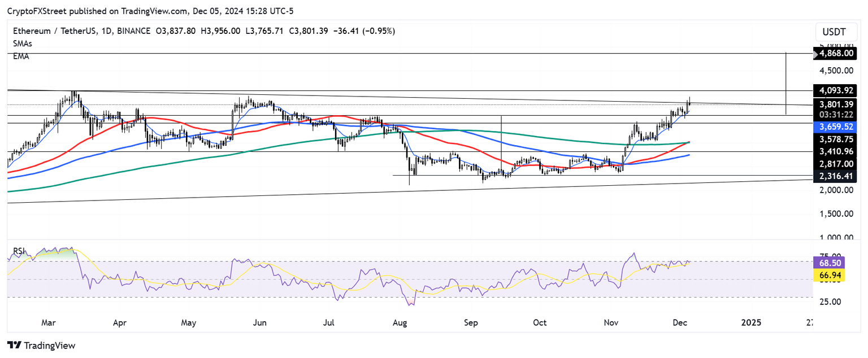
Task: Click the 4,868.00 all-time-high price label
Action: click(837, 53)
